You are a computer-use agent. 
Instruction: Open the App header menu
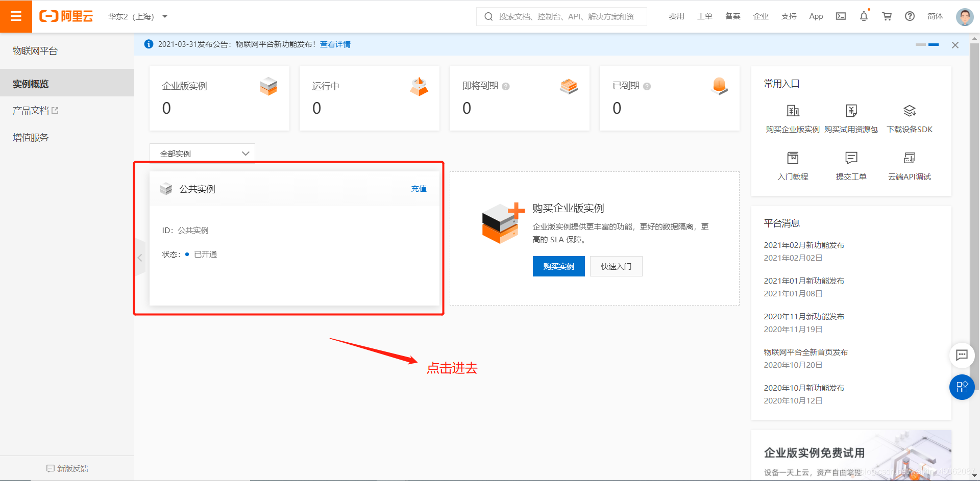pos(816,16)
